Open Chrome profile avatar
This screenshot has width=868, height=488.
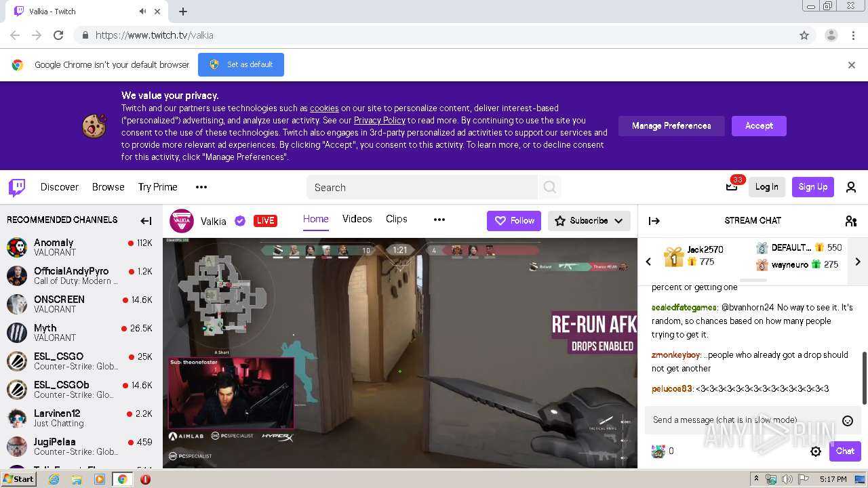[831, 35]
